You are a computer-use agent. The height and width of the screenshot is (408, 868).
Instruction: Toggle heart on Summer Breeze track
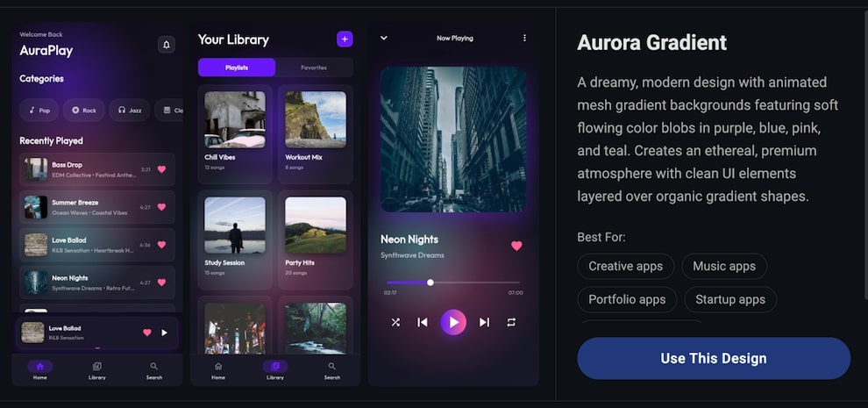pyautogui.click(x=161, y=207)
